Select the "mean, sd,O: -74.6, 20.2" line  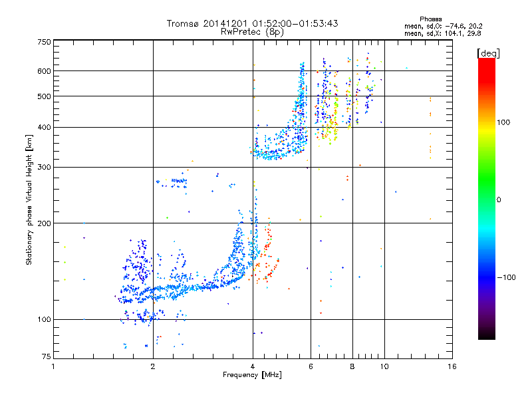[444, 27]
